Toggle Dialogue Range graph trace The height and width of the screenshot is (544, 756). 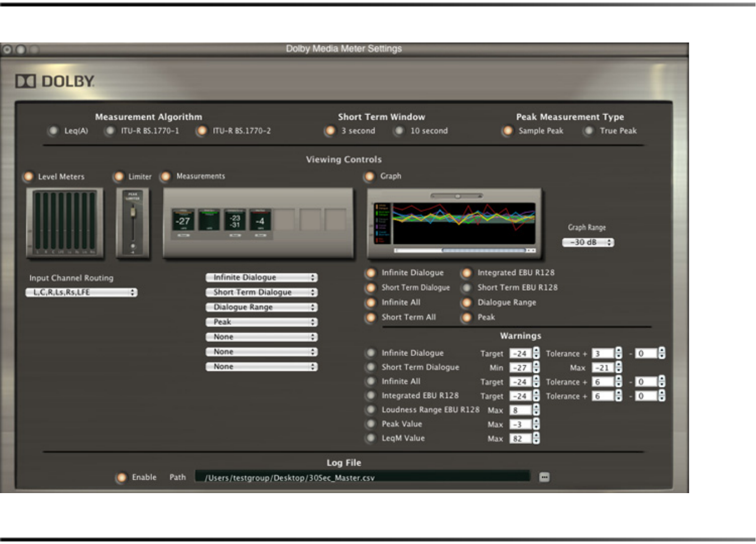466,302
